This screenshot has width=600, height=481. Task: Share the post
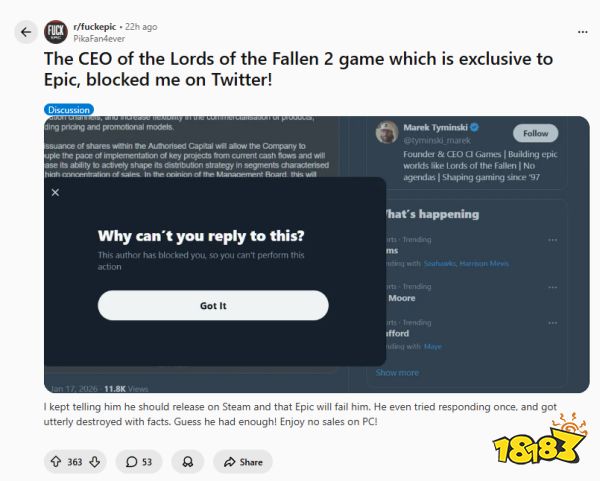[x=244, y=461]
